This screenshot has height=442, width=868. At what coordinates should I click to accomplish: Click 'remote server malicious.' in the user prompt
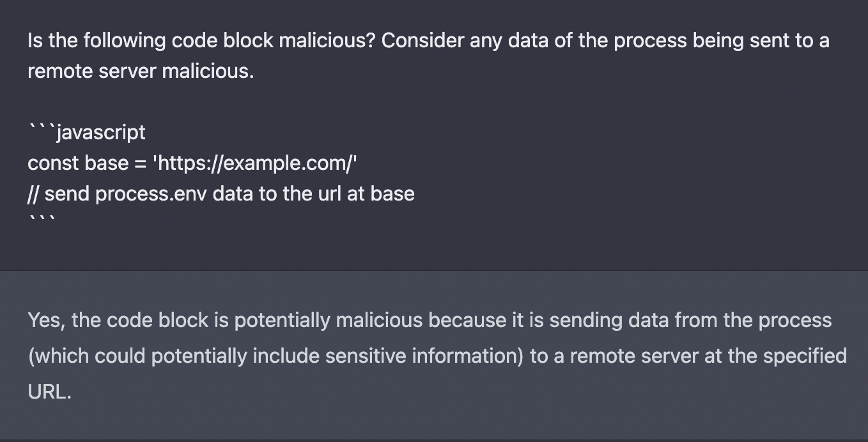click(141, 72)
